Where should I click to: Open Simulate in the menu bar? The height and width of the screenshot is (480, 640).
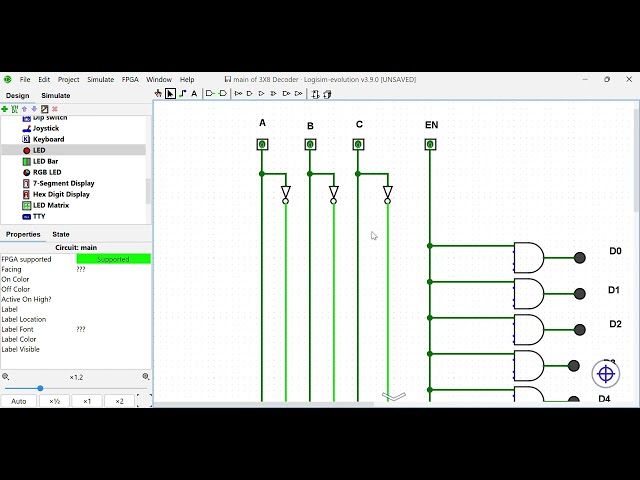[x=100, y=80]
